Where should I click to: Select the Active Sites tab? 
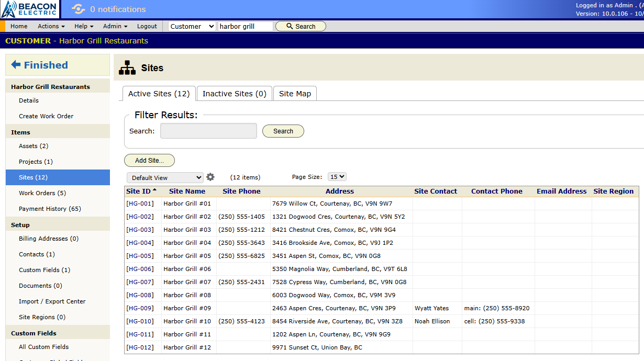pyautogui.click(x=159, y=94)
